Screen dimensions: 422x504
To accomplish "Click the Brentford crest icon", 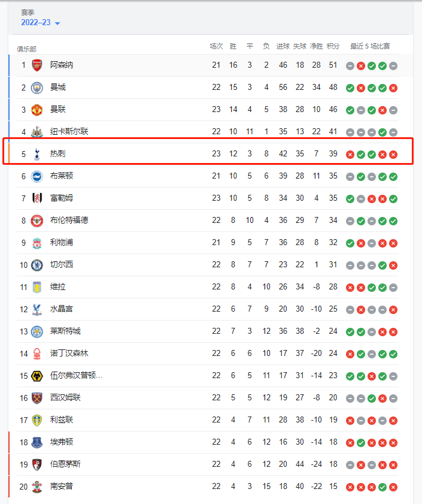I will pyautogui.click(x=37, y=221).
